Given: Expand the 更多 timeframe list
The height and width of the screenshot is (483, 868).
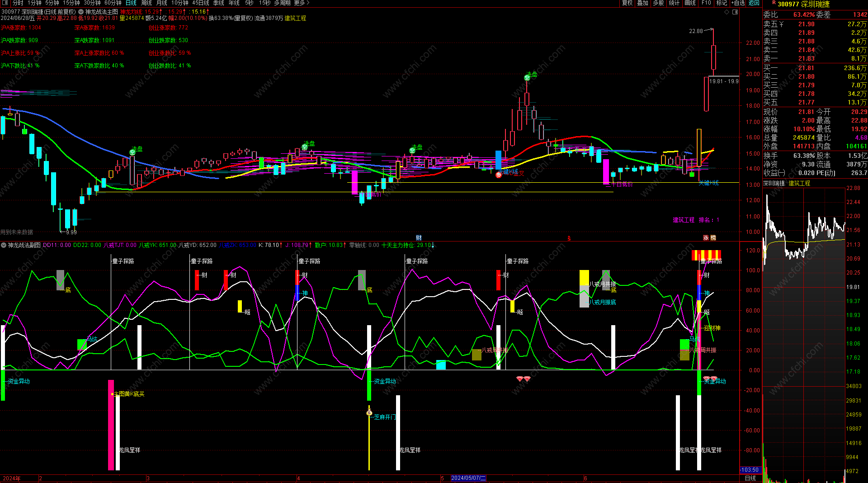Looking at the screenshot, I should pos(302,3).
